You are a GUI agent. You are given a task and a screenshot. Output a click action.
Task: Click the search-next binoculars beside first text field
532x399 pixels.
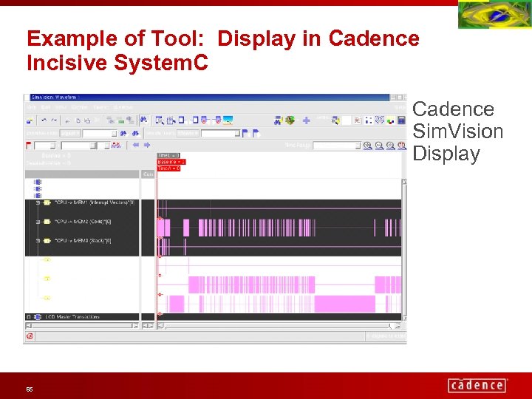coord(135,133)
